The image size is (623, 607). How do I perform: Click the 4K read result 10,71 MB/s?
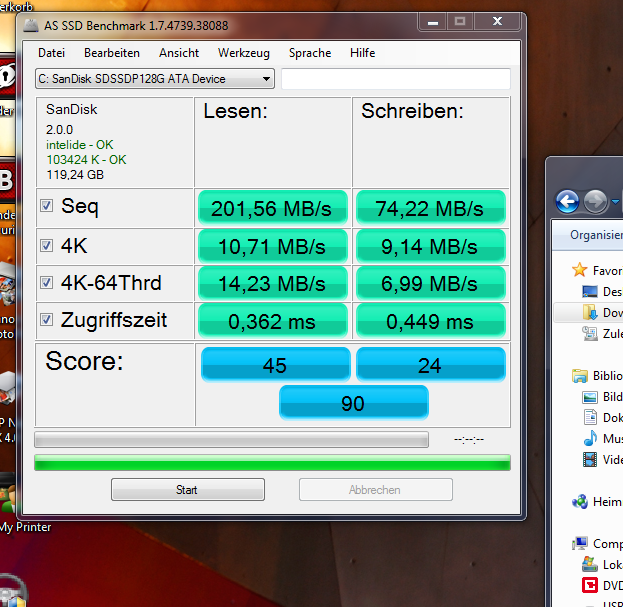tap(273, 246)
